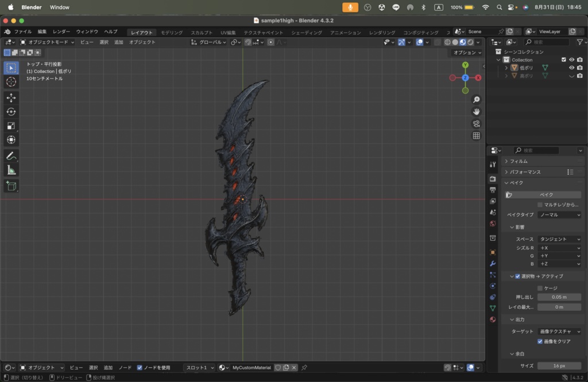588x382 pixels.
Task: Select the Rotate tool
Action: (x=11, y=112)
